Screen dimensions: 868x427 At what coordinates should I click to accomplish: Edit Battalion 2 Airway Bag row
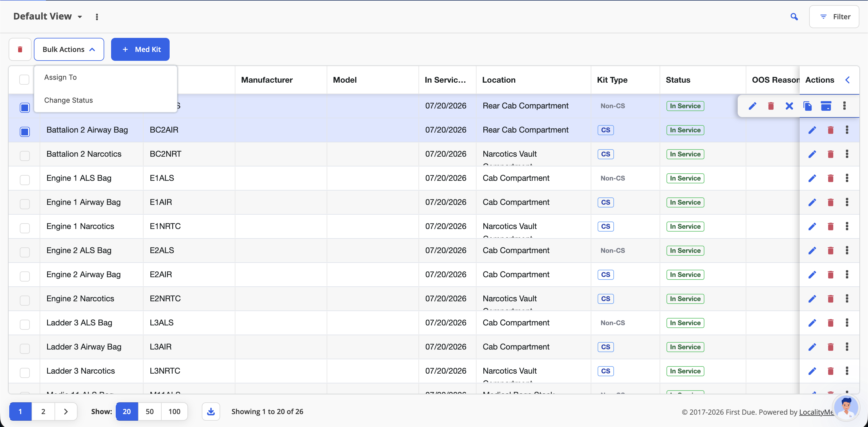(x=812, y=130)
